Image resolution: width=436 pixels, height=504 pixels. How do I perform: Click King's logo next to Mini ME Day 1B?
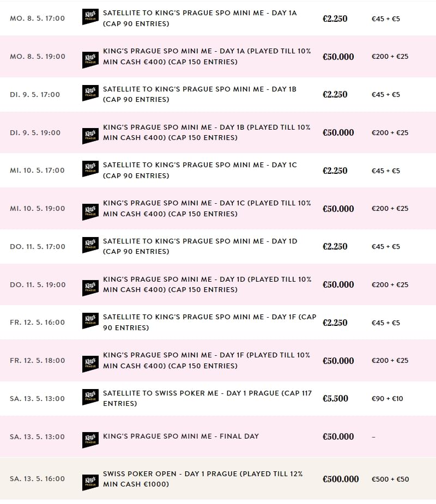click(90, 136)
